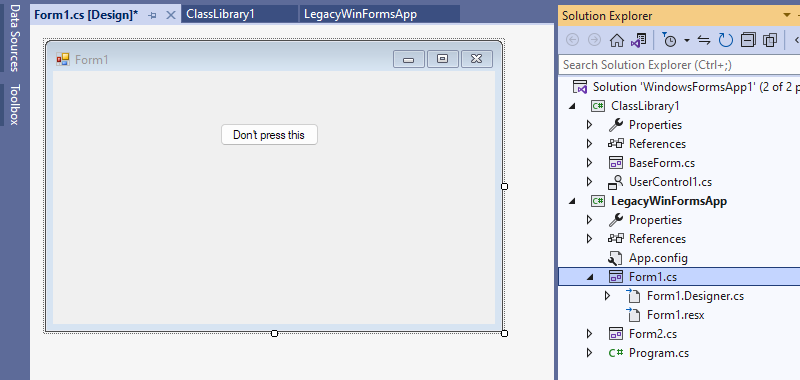Open Solution Explorer window position dropdown
The width and height of the screenshot is (800, 380).
(x=786, y=15)
